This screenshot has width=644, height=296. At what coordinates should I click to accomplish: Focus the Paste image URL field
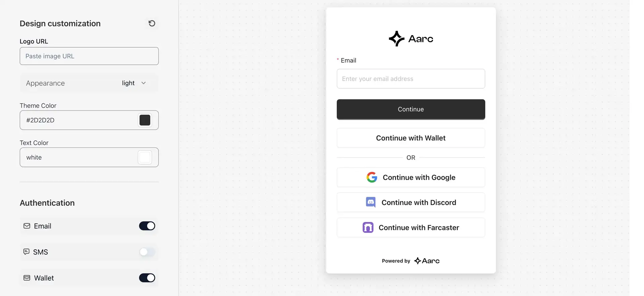click(x=89, y=56)
